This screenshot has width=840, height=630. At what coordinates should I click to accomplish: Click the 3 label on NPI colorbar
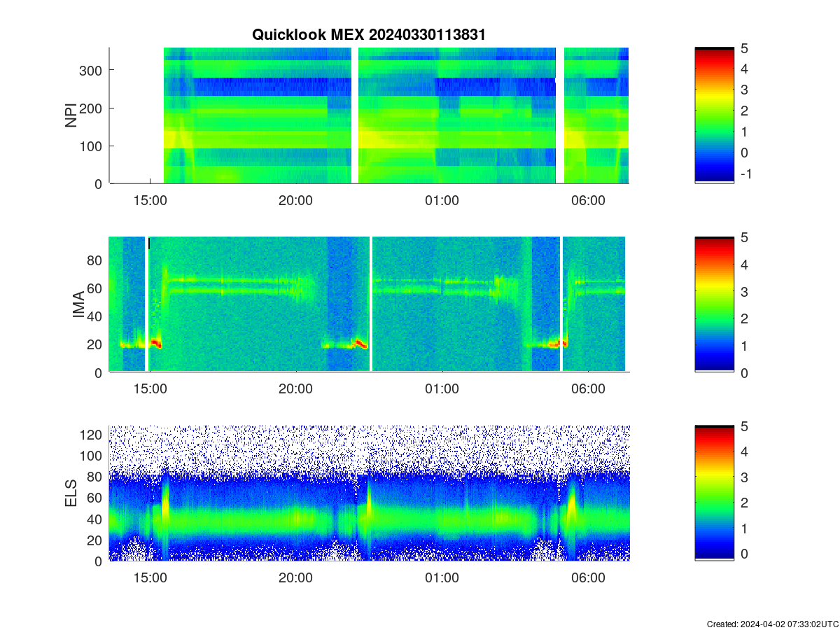click(x=744, y=90)
